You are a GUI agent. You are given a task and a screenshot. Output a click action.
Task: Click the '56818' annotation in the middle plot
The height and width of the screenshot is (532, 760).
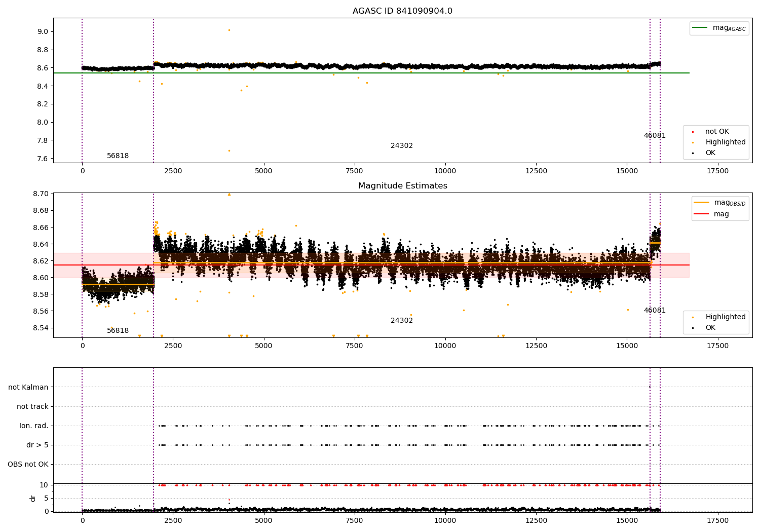pos(118,331)
